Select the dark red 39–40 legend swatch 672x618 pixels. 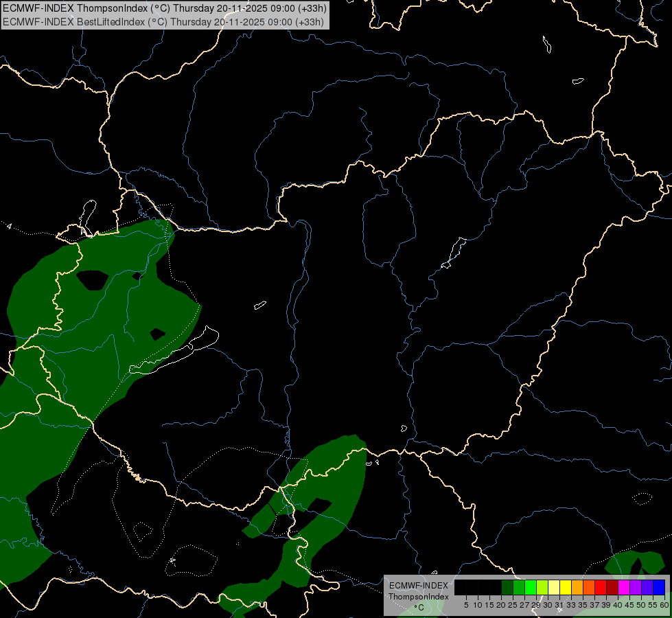(612, 587)
